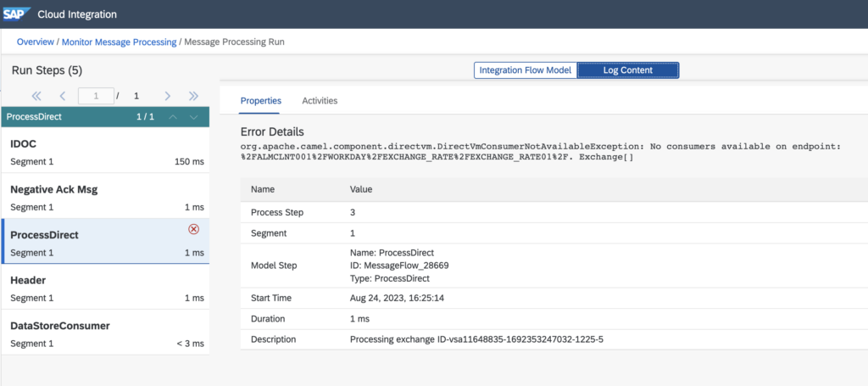The height and width of the screenshot is (386, 868).
Task: Click the Name column header
Action: (263, 189)
